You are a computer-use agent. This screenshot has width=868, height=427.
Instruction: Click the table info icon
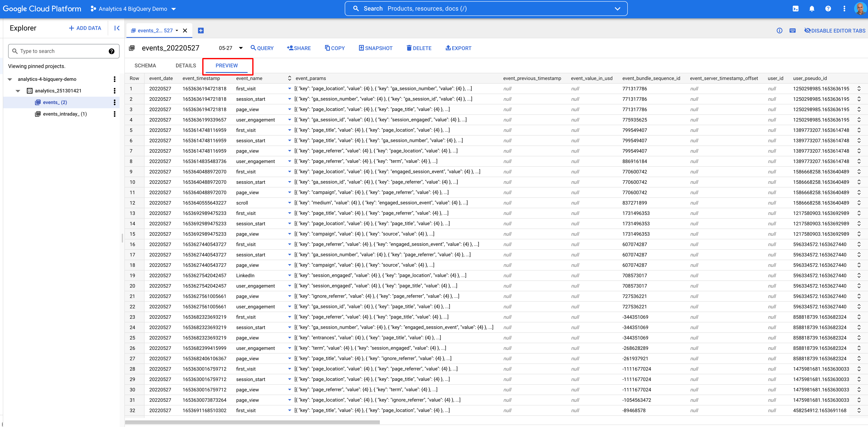(779, 31)
